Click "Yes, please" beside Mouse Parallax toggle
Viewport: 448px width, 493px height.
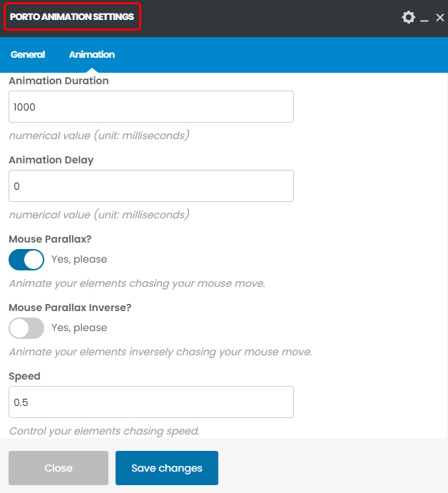pos(79,259)
